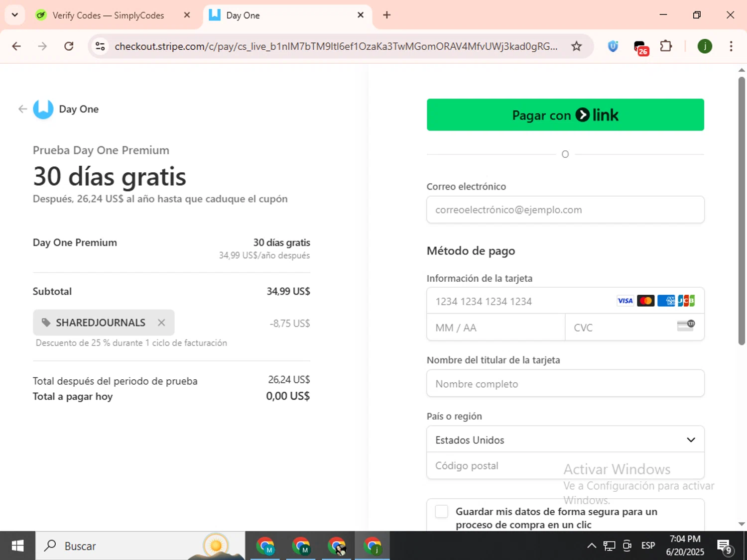Go back in browser history
747x560 pixels.
pos(16,46)
